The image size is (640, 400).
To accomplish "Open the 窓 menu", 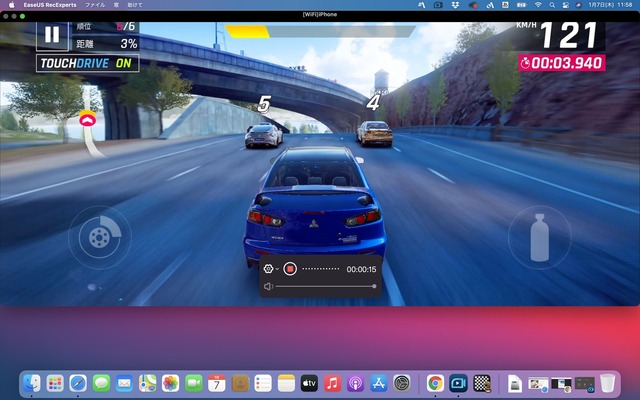I will pos(116,5).
